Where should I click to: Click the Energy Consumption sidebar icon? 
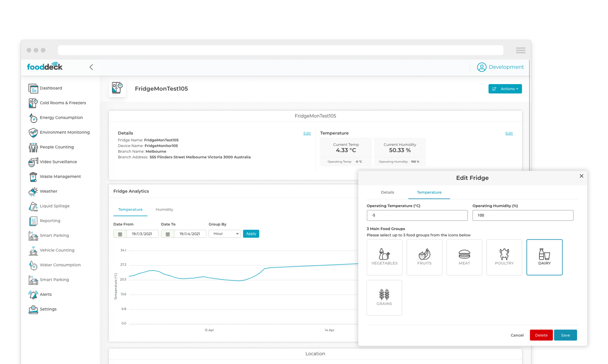pos(33,118)
